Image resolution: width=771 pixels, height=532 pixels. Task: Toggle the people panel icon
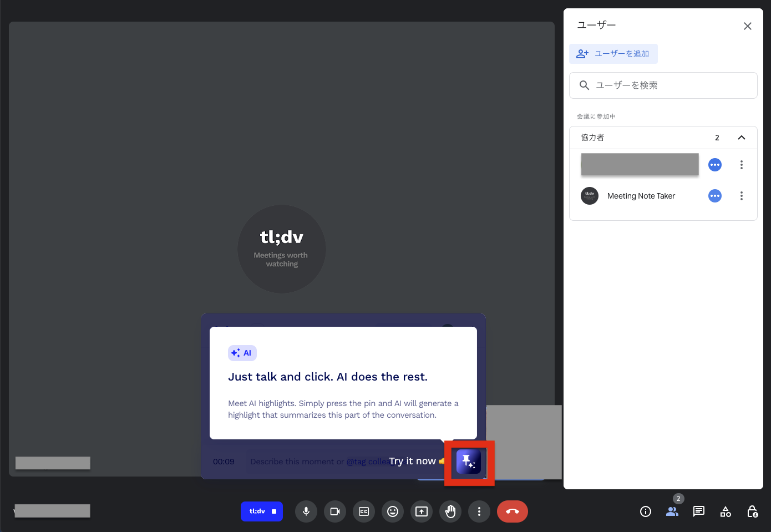pyautogui.click(x=672, y=511)
